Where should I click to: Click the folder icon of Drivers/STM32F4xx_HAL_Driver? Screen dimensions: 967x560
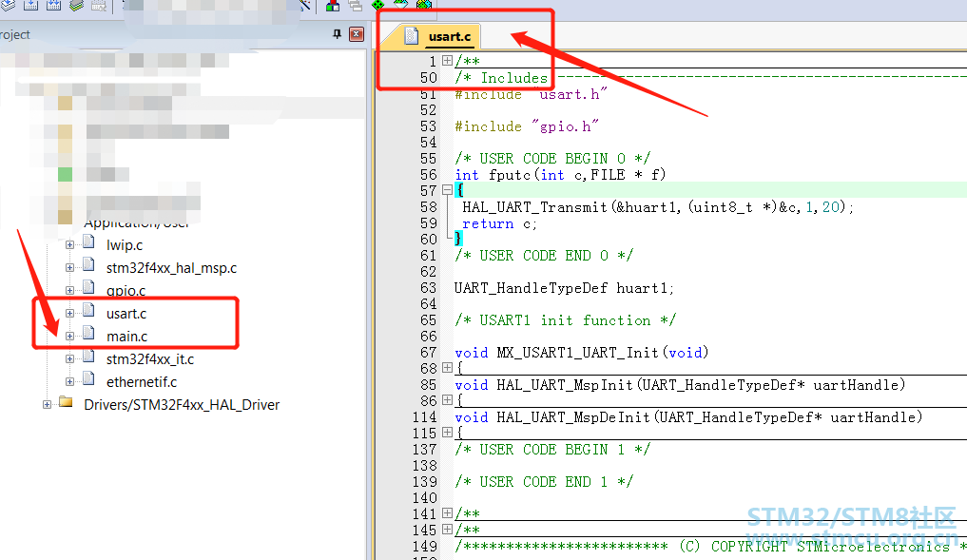click(x=66, y=403)
